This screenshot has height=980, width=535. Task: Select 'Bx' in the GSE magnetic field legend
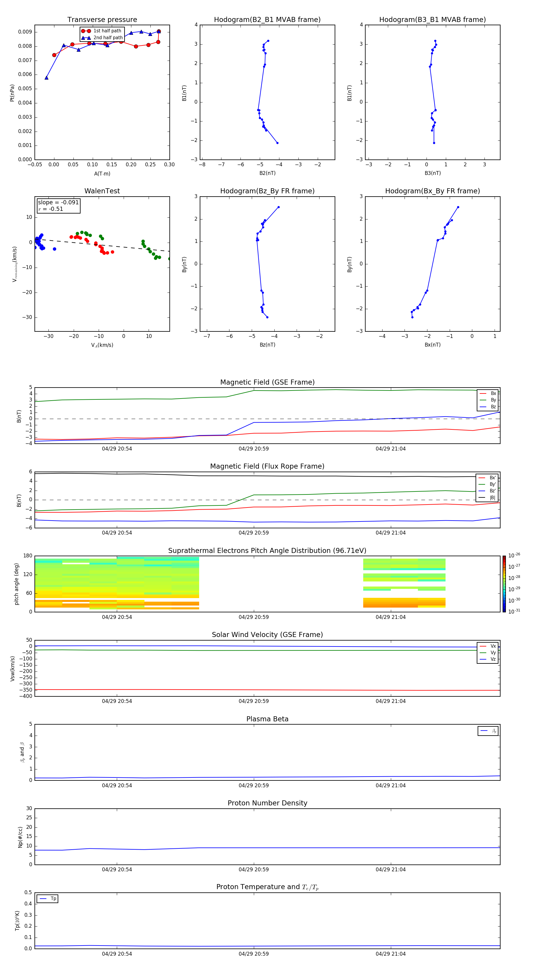click(x=488, y=393)
